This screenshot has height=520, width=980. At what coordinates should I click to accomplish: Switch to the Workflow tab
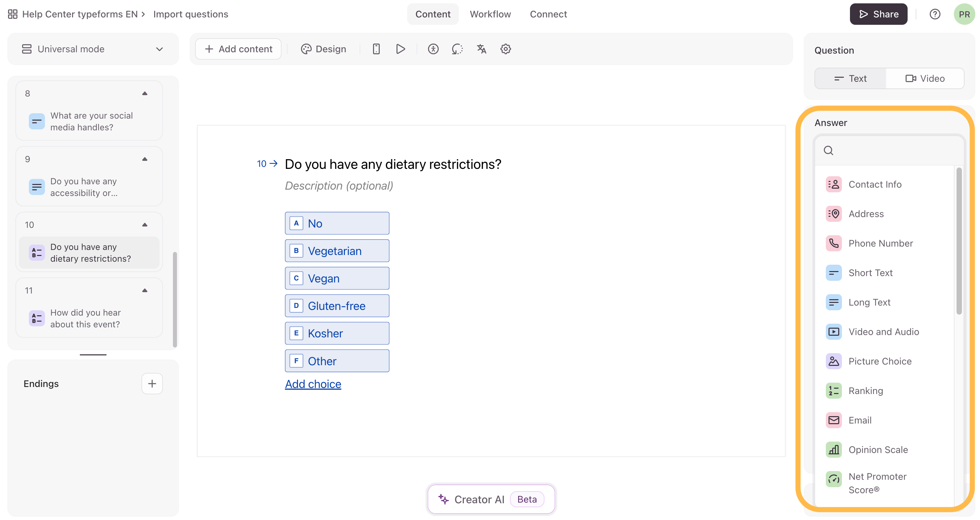point(490,14)
